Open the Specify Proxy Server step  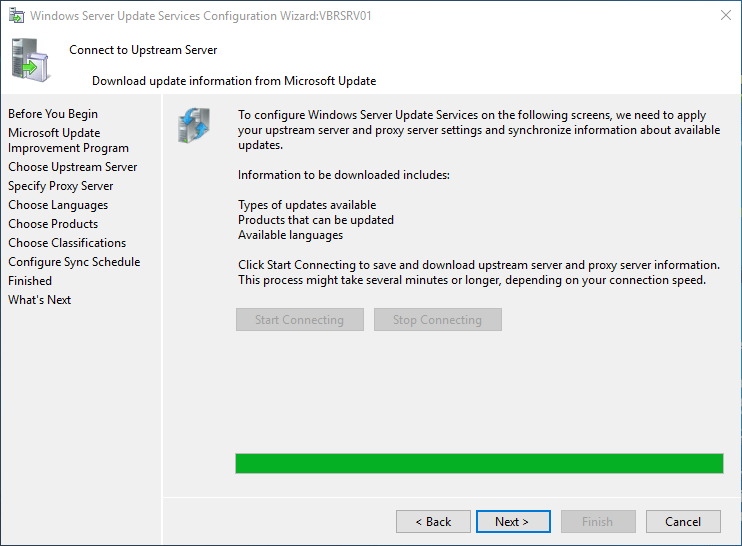(x=61, y=186)
